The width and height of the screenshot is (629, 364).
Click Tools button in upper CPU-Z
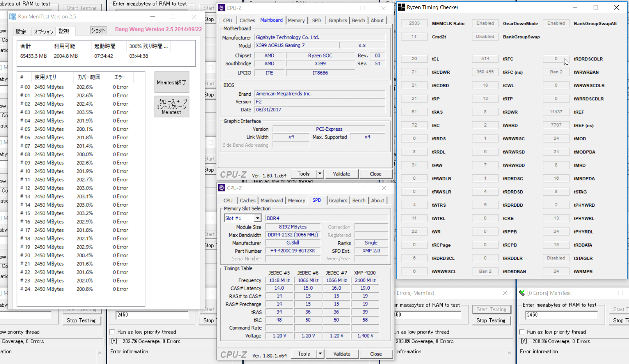click(304, 174)
